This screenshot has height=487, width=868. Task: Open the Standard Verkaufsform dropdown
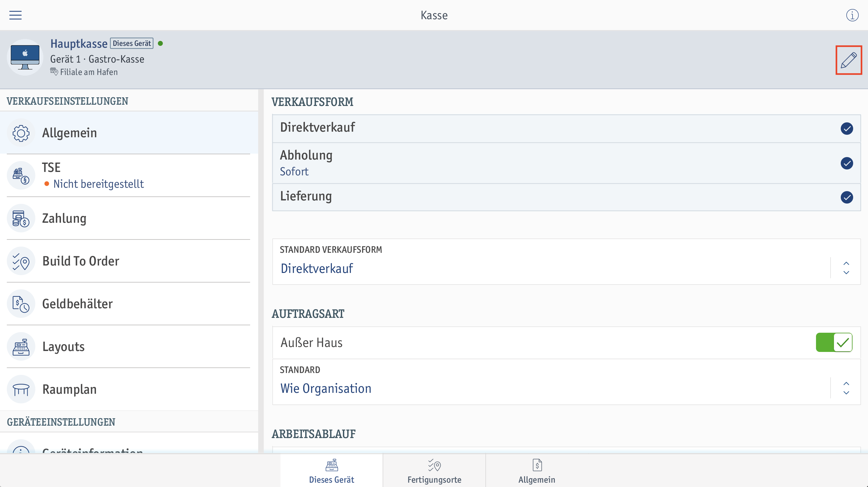(566, 262)
